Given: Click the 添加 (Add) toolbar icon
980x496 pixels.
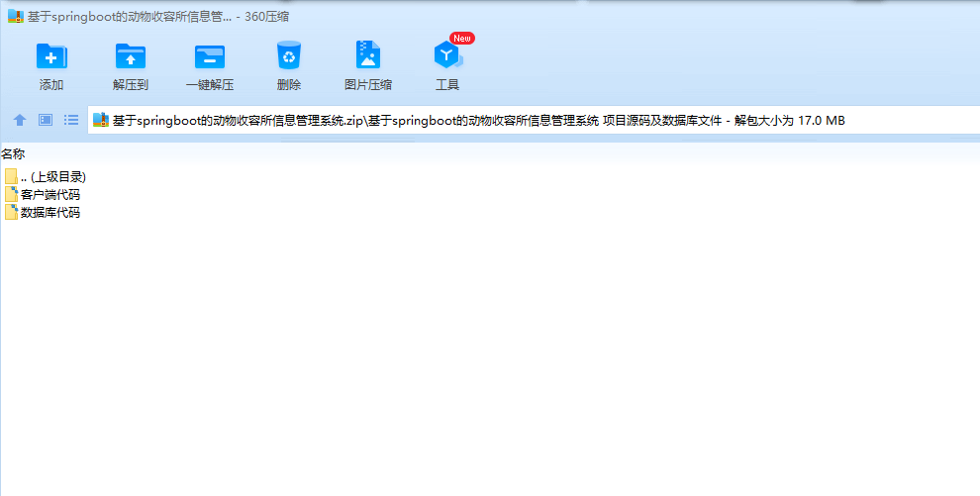Looking at the screenshot, I should point(51,56).
